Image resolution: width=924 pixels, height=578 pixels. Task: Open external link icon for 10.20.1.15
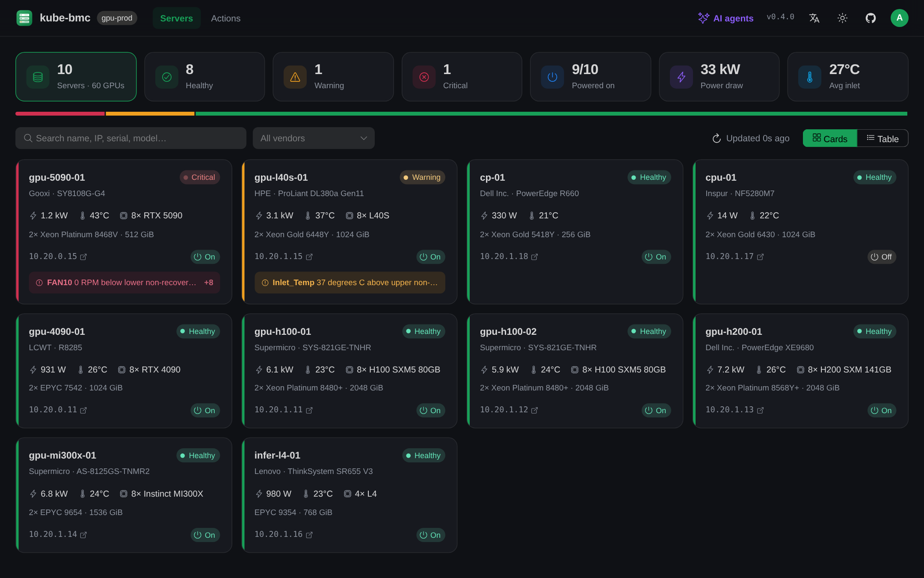tap(309, 257)
